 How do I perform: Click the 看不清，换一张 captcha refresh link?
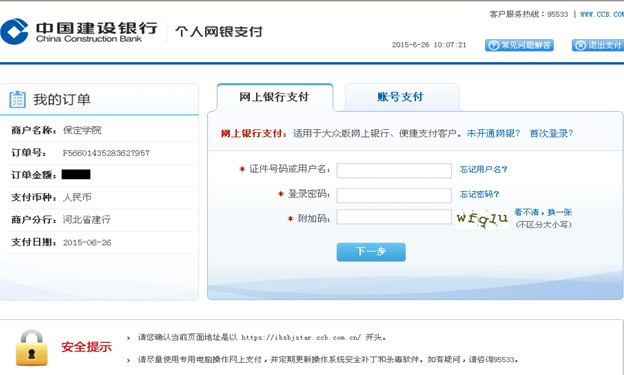[x=543, y=212]
